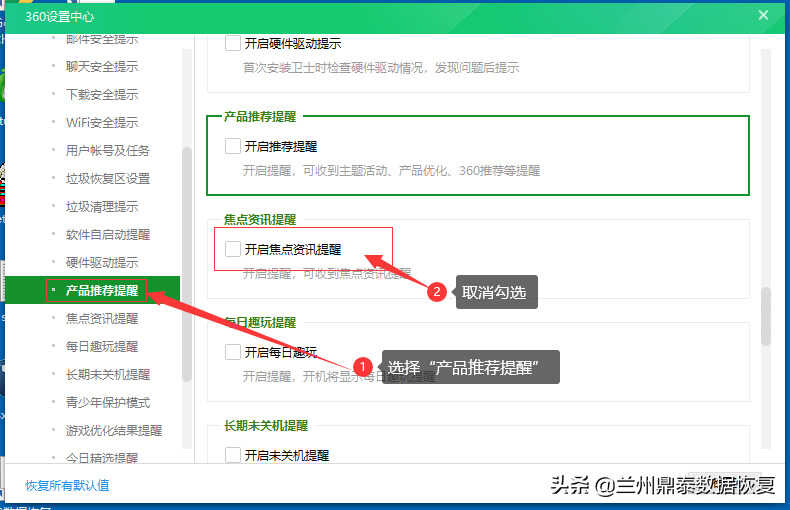Click the sidebar list scrollbar thumb
Image resolution: width=790 pixels, height=510 pixels.
click(187, 264)
